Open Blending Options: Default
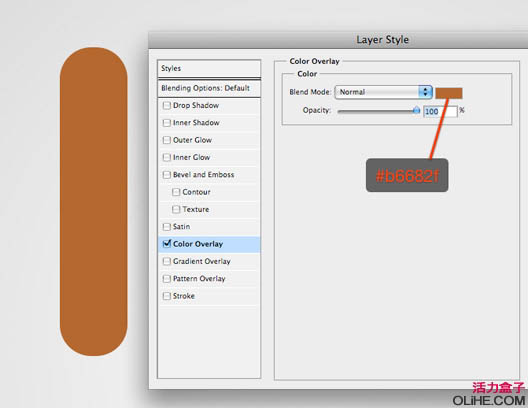 coord(209,88)
